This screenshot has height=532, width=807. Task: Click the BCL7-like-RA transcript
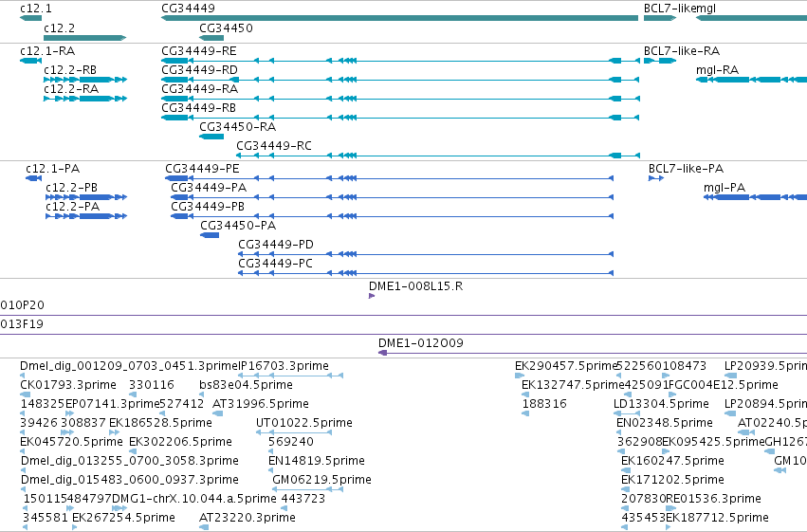[x=660, y=61]
